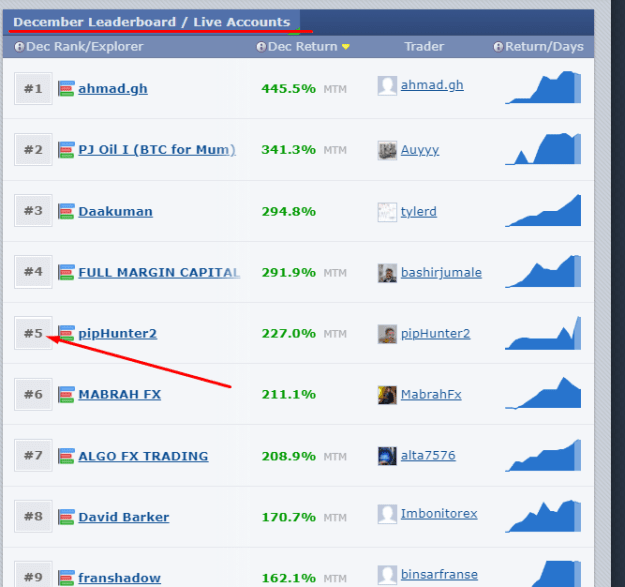This screenshot has width=625, height=587.
Task: Click return chart thumbnail for FULL MARGIN CAPITAL
Action: pos(543,271)
